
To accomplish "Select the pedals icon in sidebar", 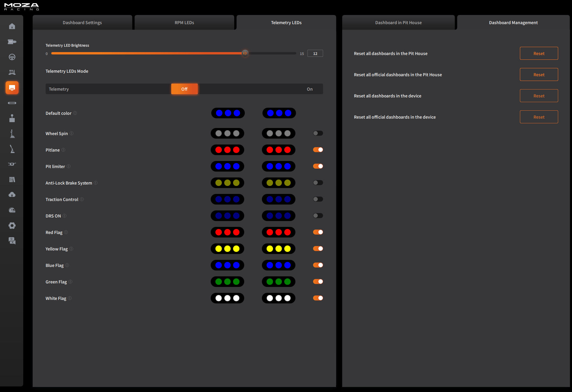I will pos(12,72).
